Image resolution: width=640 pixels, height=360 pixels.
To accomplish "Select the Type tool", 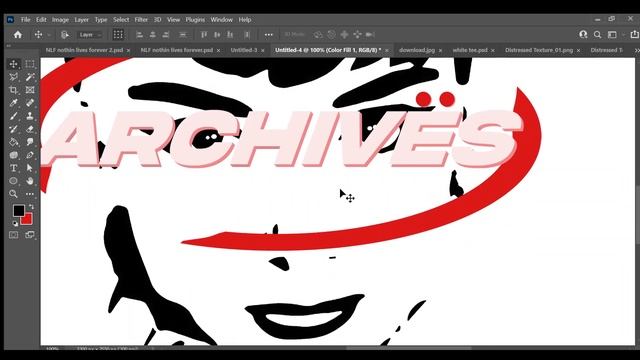I will tap(13, 168).
